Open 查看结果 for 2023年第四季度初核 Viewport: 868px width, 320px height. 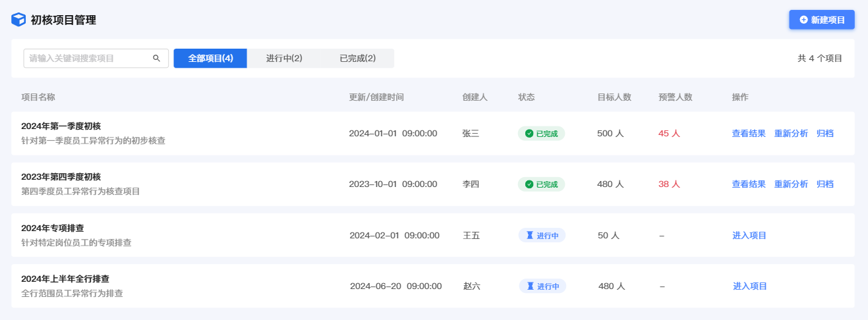point(749,184)
